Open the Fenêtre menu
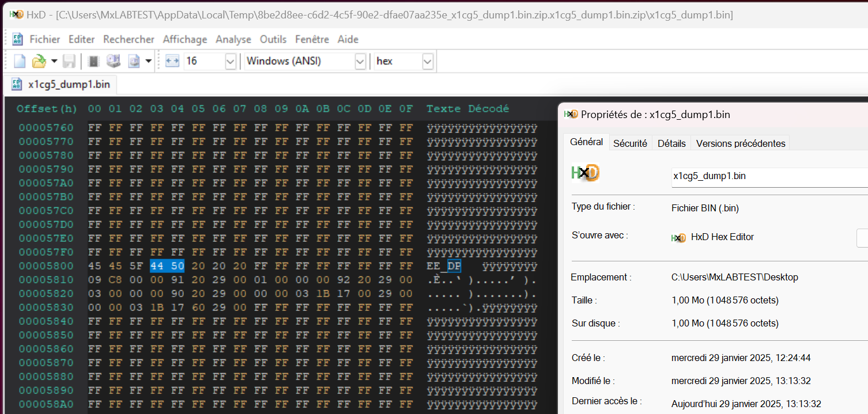Viewport: 868px width, 414px height. pyautogui.click(x=312, y=39)
